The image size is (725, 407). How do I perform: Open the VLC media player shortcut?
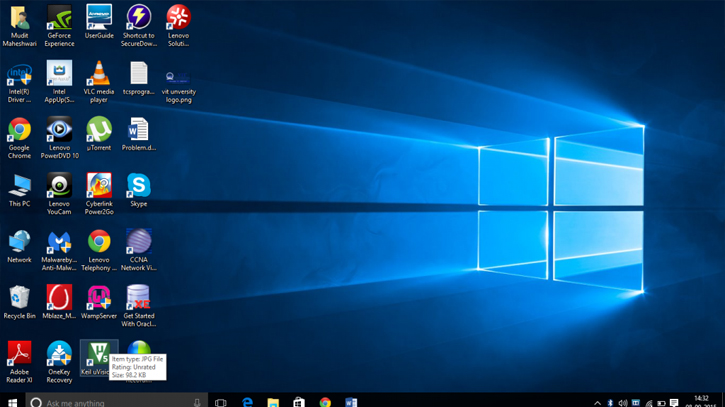coord(98,74)
